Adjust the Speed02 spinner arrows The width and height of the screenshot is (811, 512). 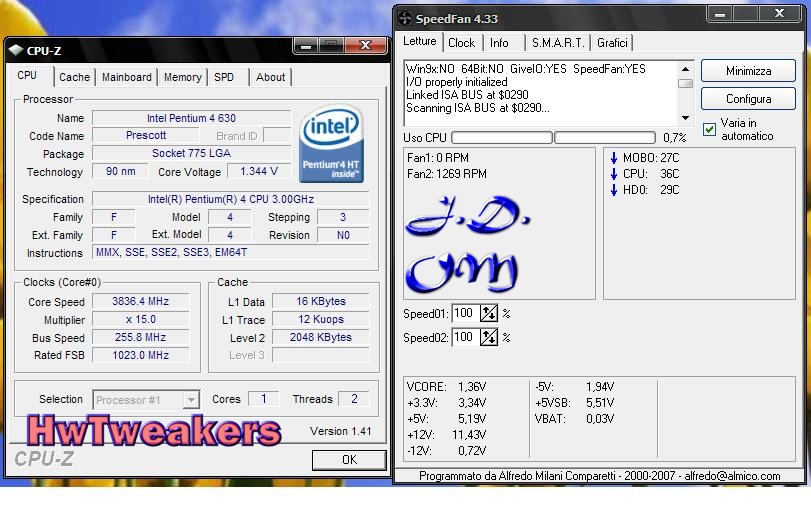coord(489,338)
